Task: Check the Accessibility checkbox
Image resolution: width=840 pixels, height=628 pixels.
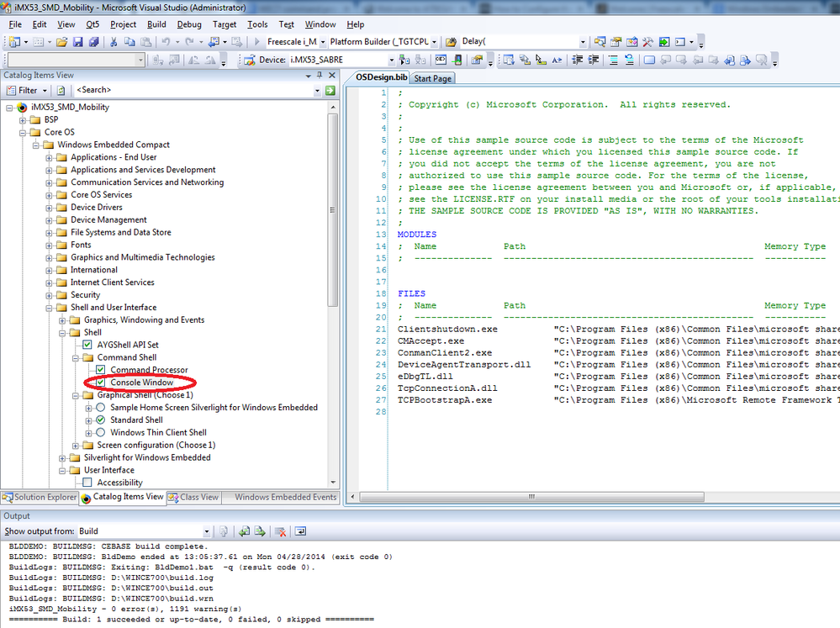Action: pyautogui.click(x=87, y=483)
